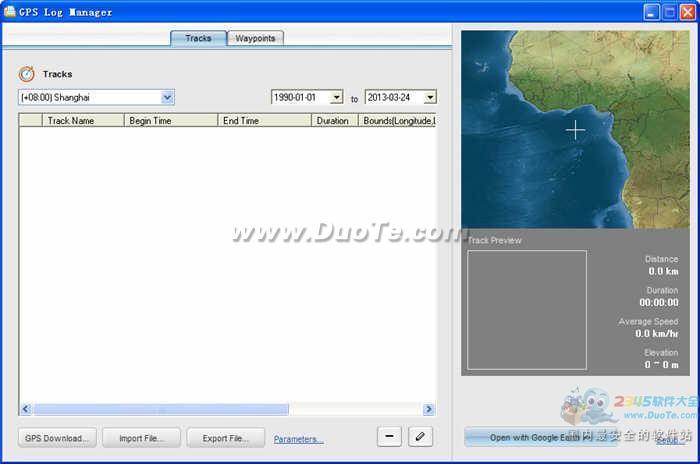Image resolution: width=700 pixels, height=464 pixels.
Task: Click the Tracks compass icon
Action: (x=27, y=74)
